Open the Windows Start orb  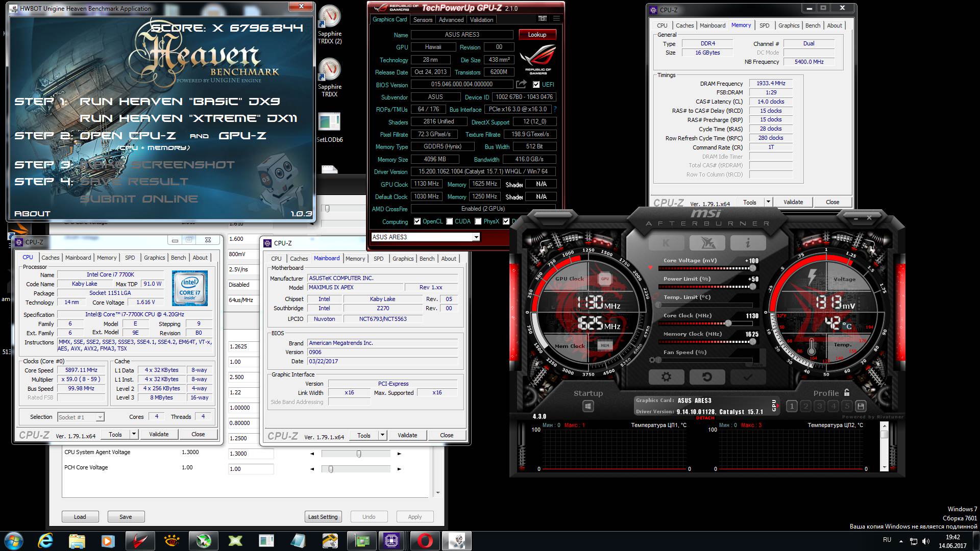tap(14, 541)
